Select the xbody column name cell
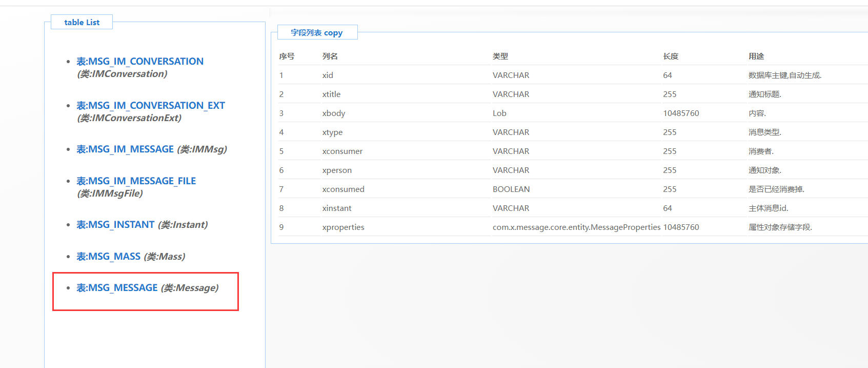 334,113
